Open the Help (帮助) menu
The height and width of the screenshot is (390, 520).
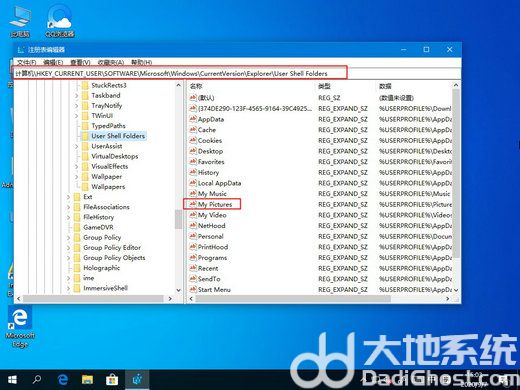[141, 62]
